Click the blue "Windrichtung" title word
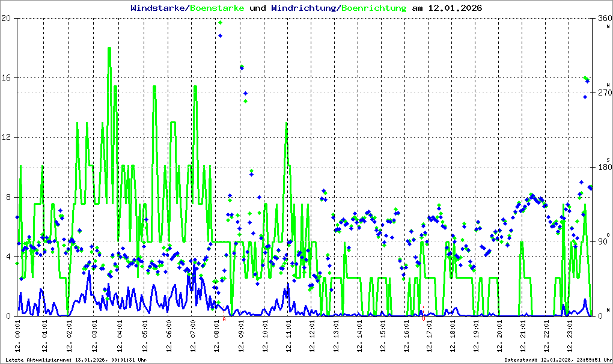Image resolution: width=613 pixels, height=364 pixels. (x=303, y=8)
